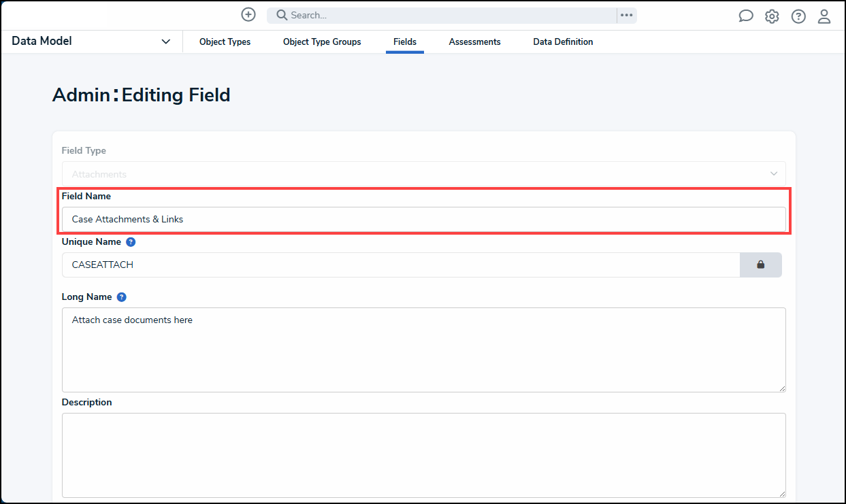The width and height of the screenshot is (846, 504).
Task: Toggle the lock on the Unique Name field
Action: [x=760, y=265]
